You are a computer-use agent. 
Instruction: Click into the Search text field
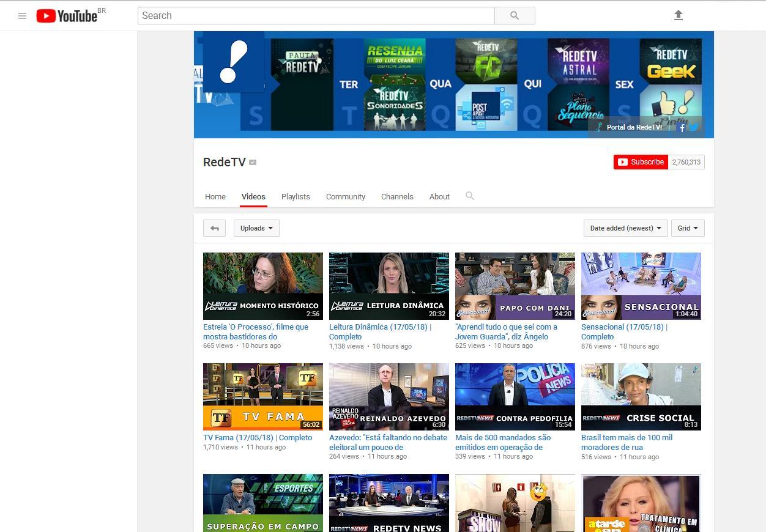click(x=316, y=16)
